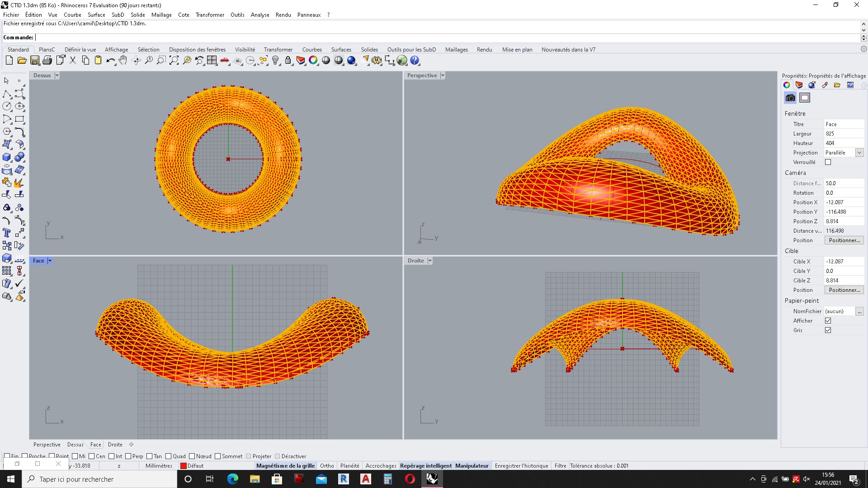Select the Rotate view tool

click(136, 60)
